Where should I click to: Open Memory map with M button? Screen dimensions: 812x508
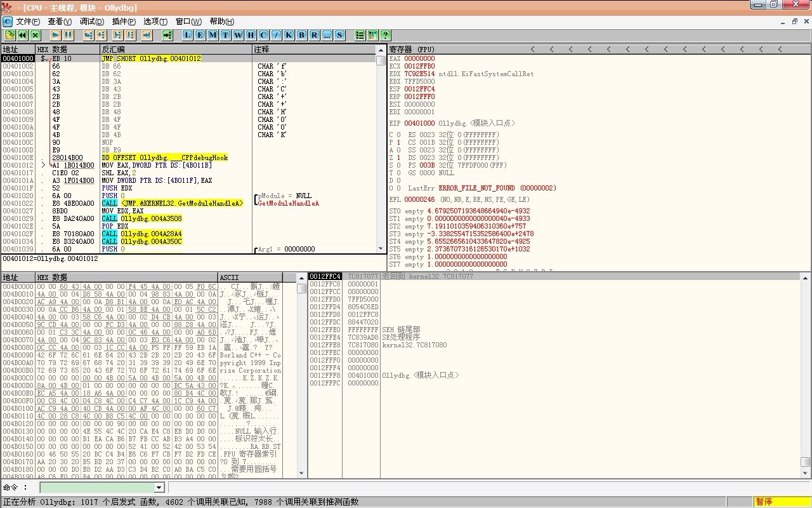pos(213,35)
